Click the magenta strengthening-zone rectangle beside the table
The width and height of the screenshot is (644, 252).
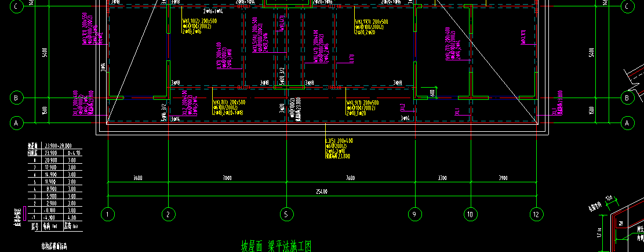point(25,213)
